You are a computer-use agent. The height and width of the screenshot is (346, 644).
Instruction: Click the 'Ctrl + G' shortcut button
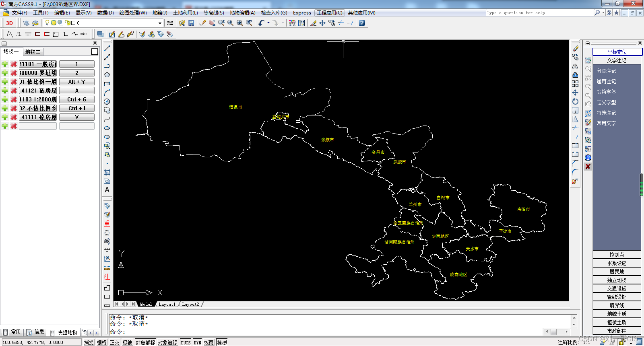[x=77, y=99]
